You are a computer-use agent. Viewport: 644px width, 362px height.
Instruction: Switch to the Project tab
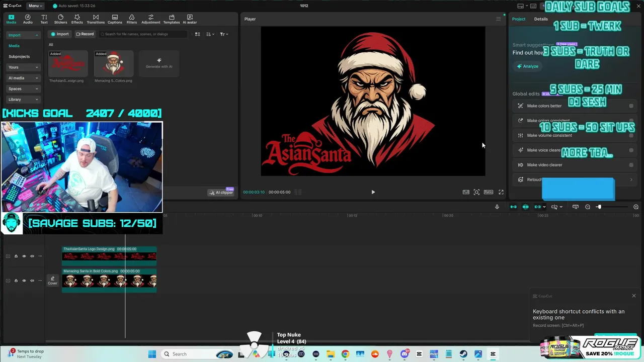click(x=518, y=19)
